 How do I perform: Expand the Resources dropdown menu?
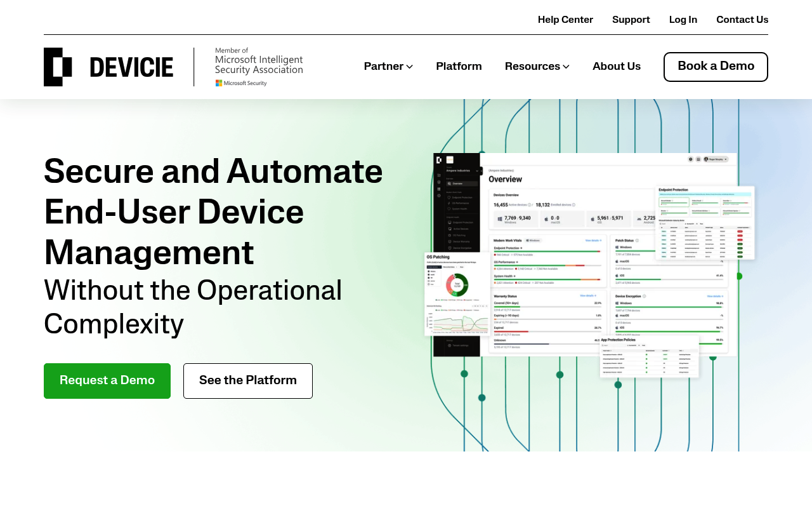click(x=537, y=67)
